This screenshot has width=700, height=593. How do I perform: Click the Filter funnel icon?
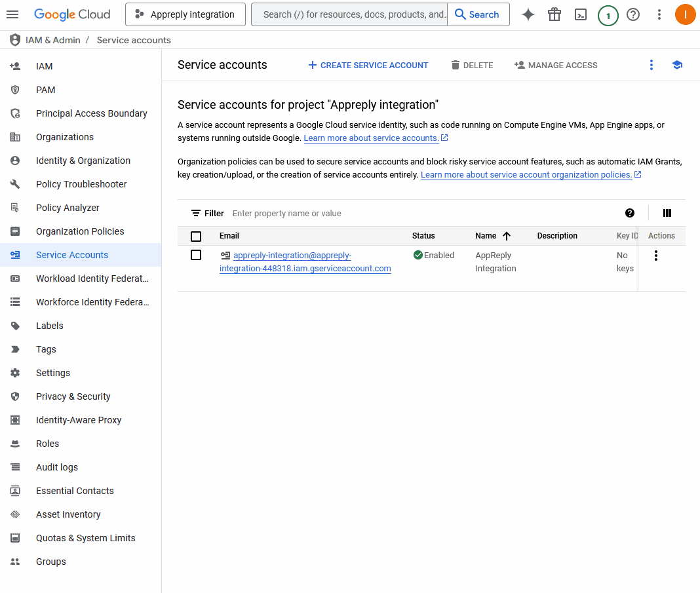pyautogui.click(x=195, y=214)
